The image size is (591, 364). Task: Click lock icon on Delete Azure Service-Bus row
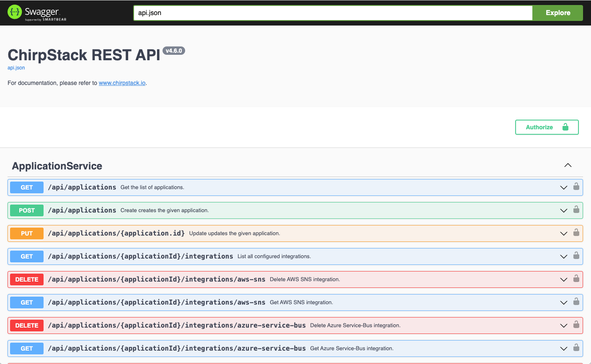click(x=576, y=325)
